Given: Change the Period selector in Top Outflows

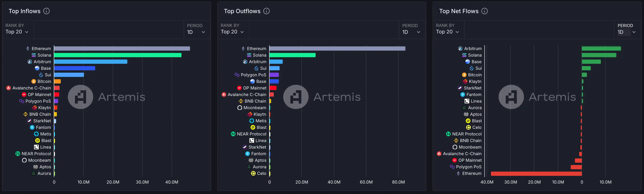Looking at the screenshot, I should coord(411,32).
